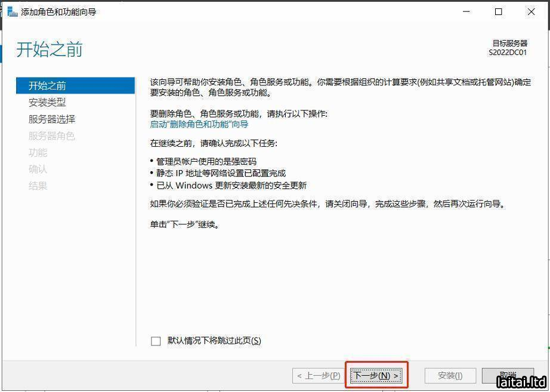Screen dimensions: 550x392
Task: Go to the 安装类型 step
Action: [47, 103]
